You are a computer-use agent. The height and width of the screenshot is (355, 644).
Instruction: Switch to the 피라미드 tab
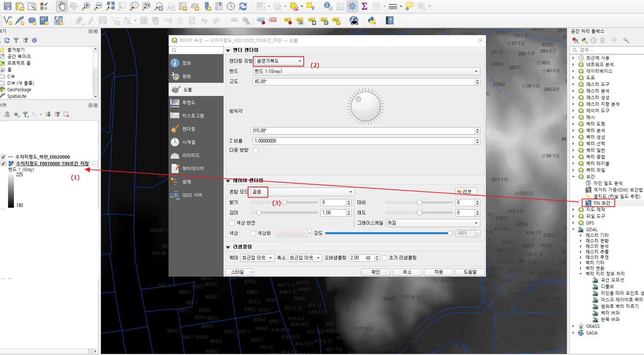(196, 155)
